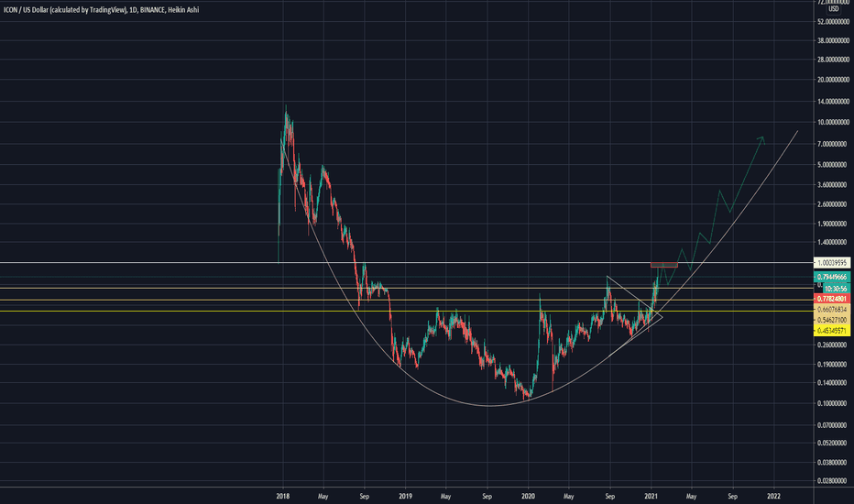
Task: Click the 2020 label on time axis
Action: pos(528,497)
